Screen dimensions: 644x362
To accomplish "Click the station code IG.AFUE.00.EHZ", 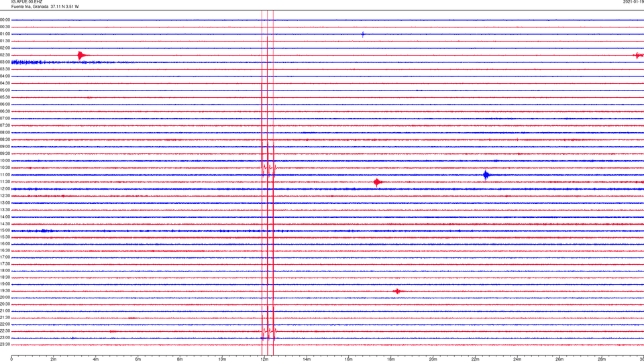I will coord(27,2).
